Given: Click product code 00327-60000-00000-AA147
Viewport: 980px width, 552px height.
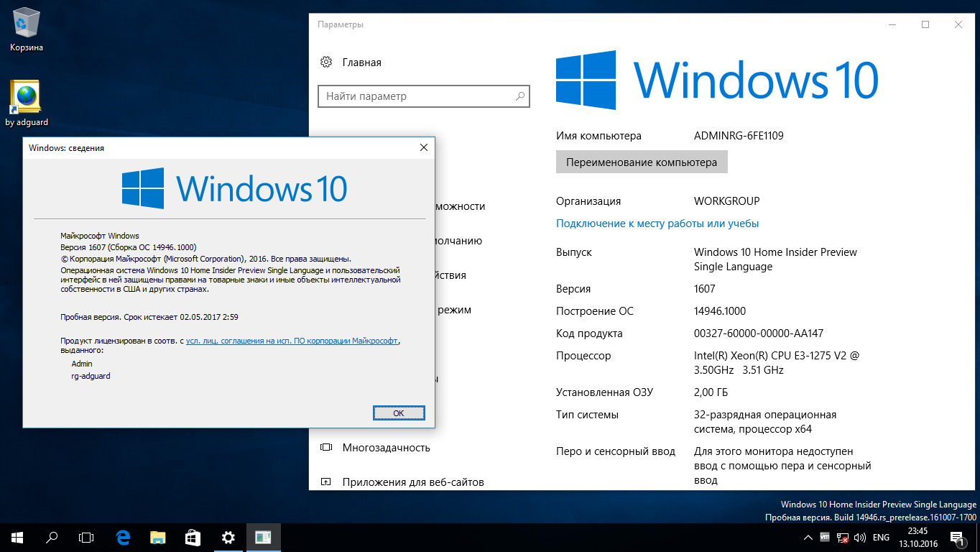Looking at the screenshot, I should point(759,333).
